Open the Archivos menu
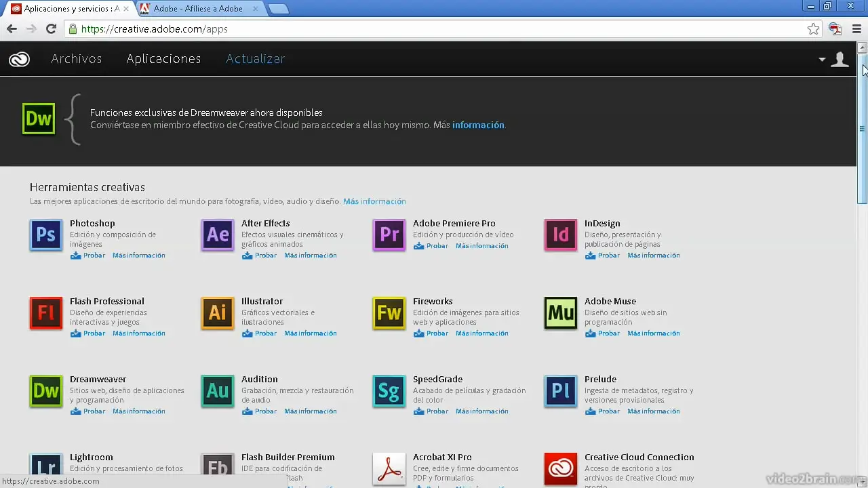 (x=77, y=59)
